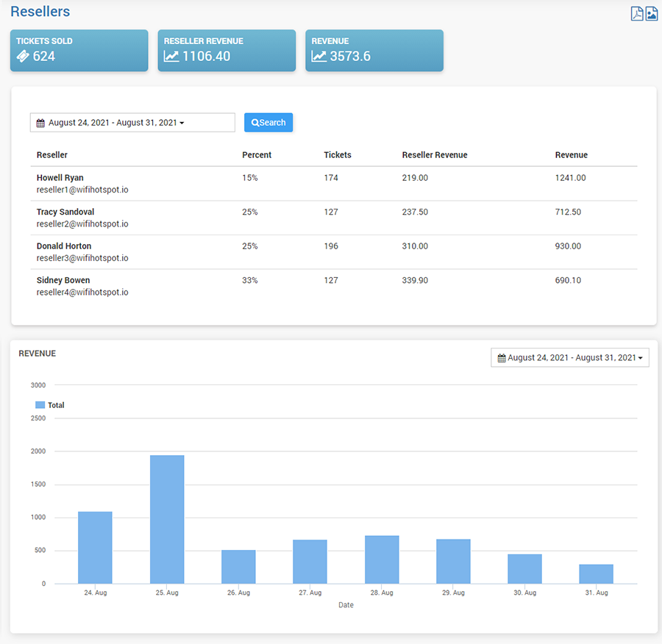Click the calendar icon in the table date field
The height and width of the screenshot is (644, 662).
coord(41,123)
